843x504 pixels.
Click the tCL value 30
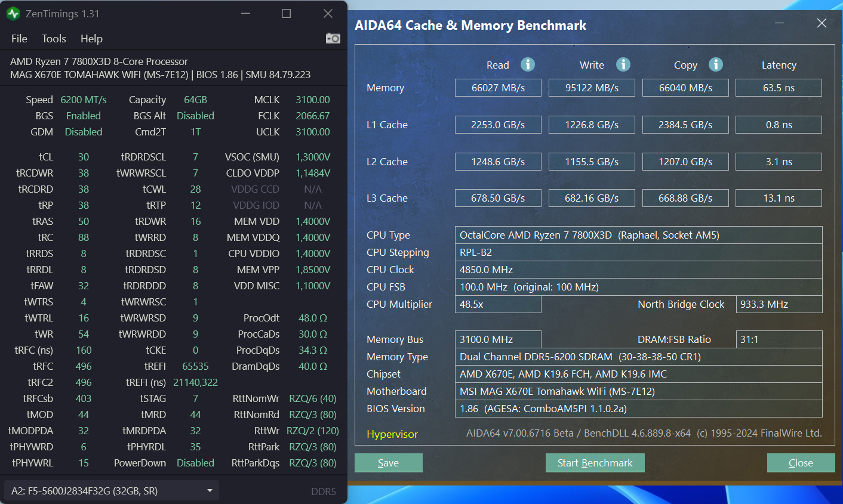(x=84, y=157)
